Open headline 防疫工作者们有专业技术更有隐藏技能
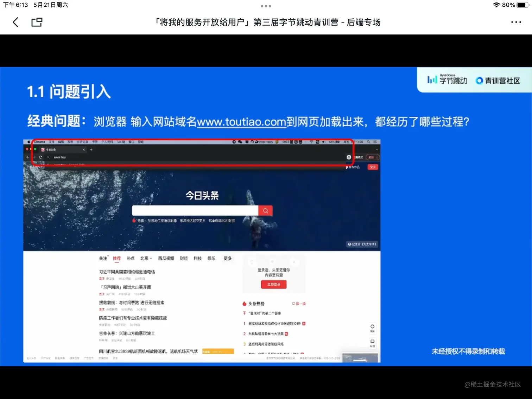 coord(133,318)
